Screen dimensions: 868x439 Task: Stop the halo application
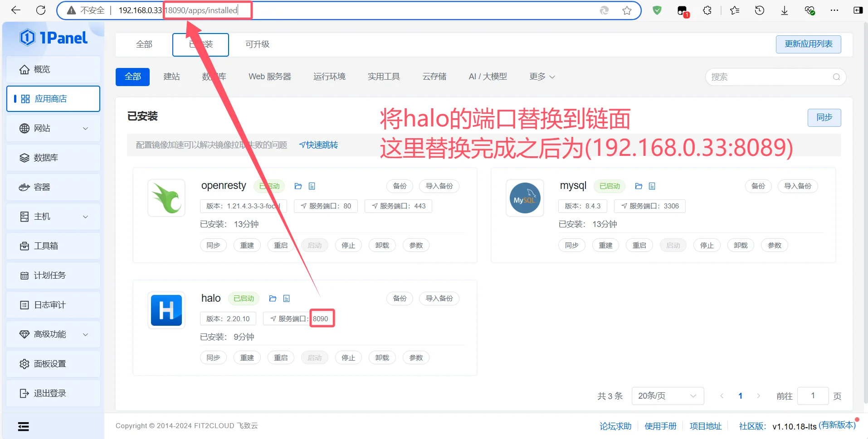click(x=348, y=358)
